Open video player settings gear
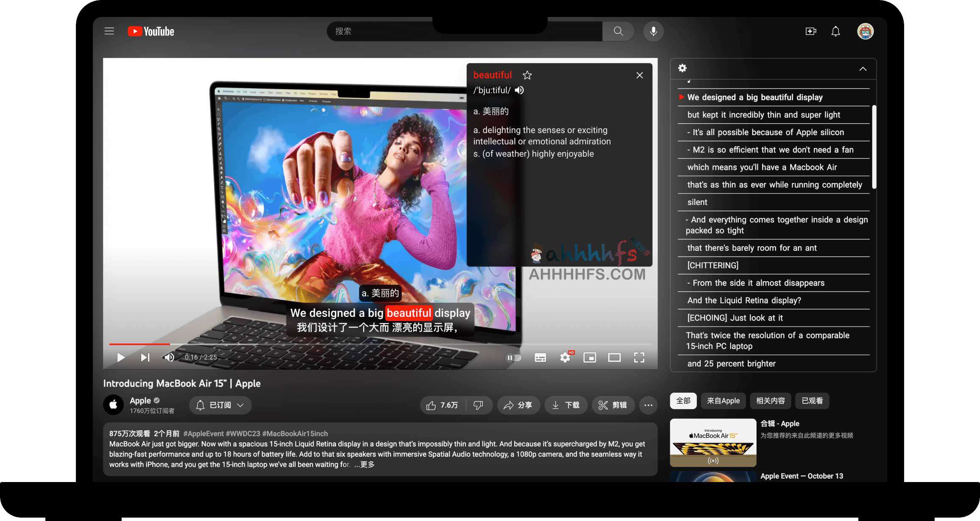 [565, 357]
